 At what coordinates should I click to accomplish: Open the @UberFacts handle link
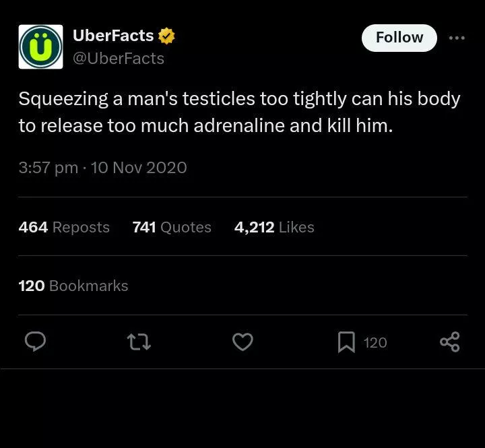118,59
